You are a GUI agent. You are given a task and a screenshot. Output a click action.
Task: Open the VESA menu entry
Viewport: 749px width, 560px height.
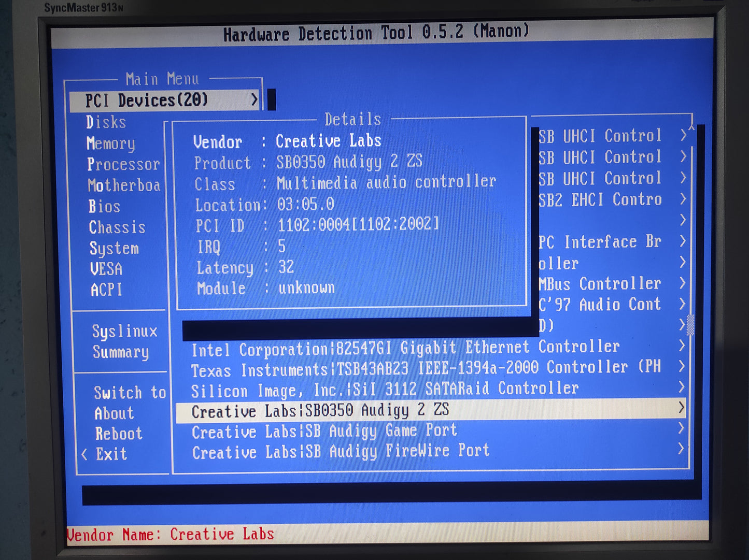coord(106,269)
